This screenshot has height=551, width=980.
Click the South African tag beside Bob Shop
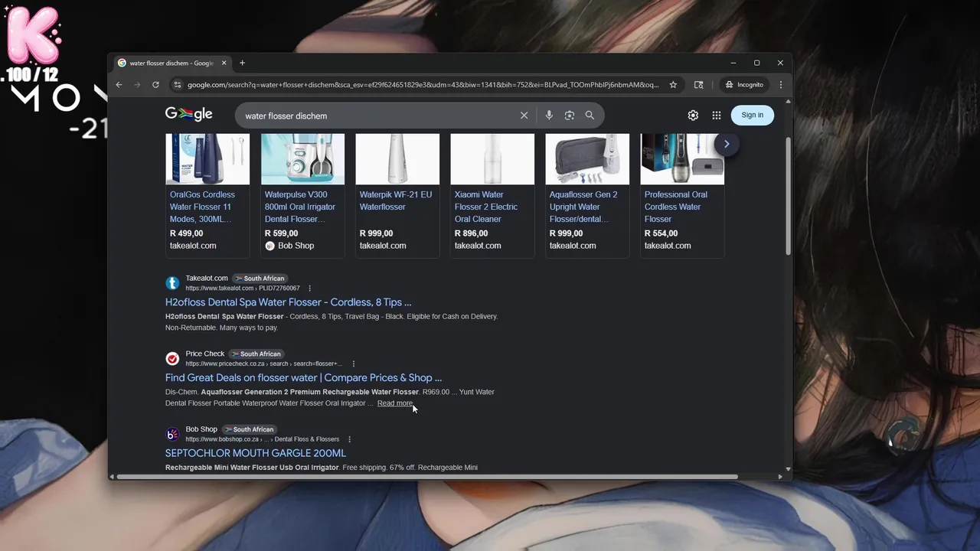pos(249,429)
